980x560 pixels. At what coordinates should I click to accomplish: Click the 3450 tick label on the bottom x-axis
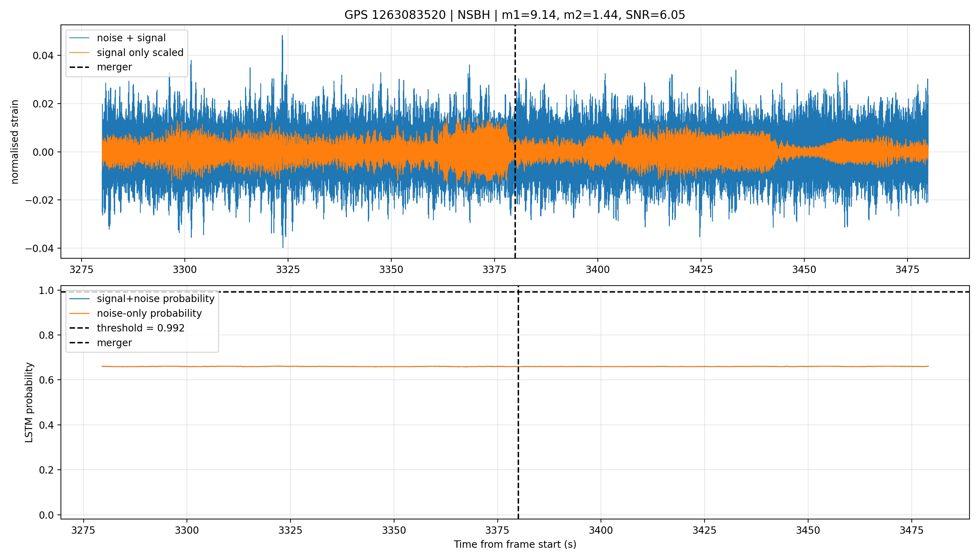[808, 530]
